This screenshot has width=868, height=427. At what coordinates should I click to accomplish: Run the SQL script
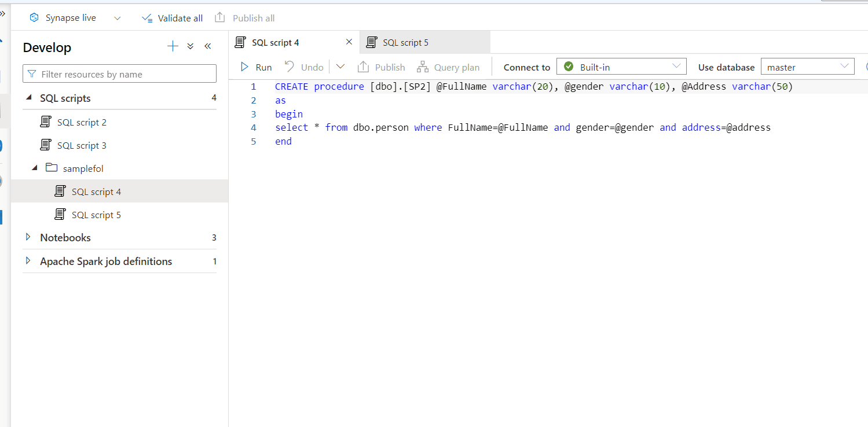pyautogui.click(x=256, y=67)
